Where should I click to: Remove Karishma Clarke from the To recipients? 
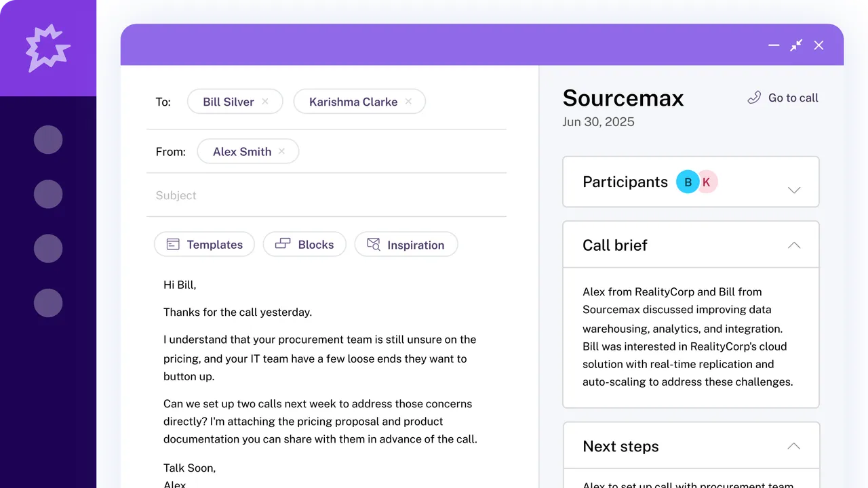click(408, 102)
